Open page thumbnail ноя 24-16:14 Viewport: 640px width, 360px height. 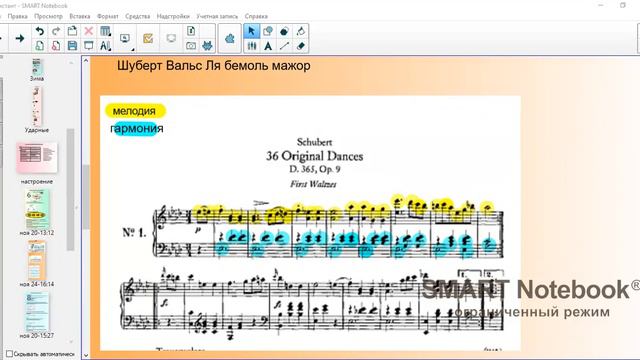[x=37, y=260]
